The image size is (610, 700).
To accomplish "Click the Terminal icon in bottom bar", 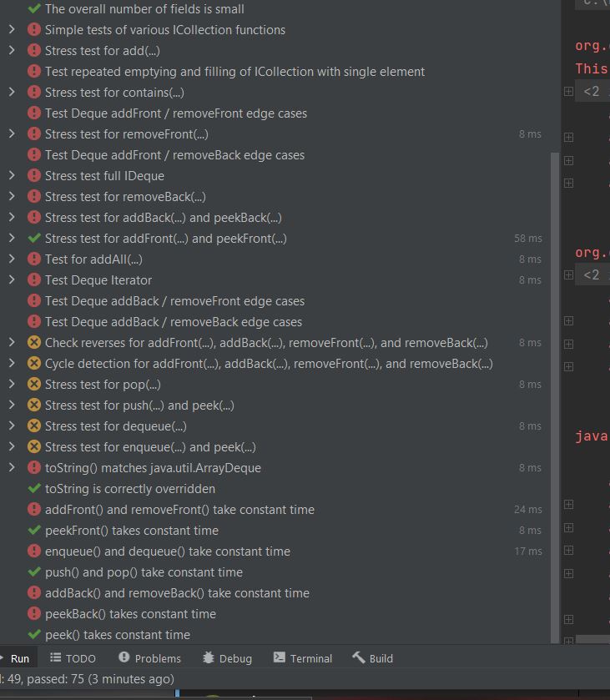I will [x=280, y=658].
